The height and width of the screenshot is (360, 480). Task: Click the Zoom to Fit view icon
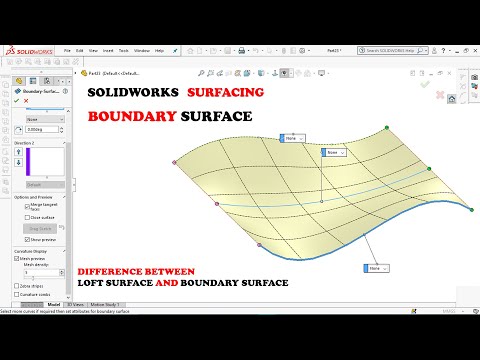pos(201,73)
